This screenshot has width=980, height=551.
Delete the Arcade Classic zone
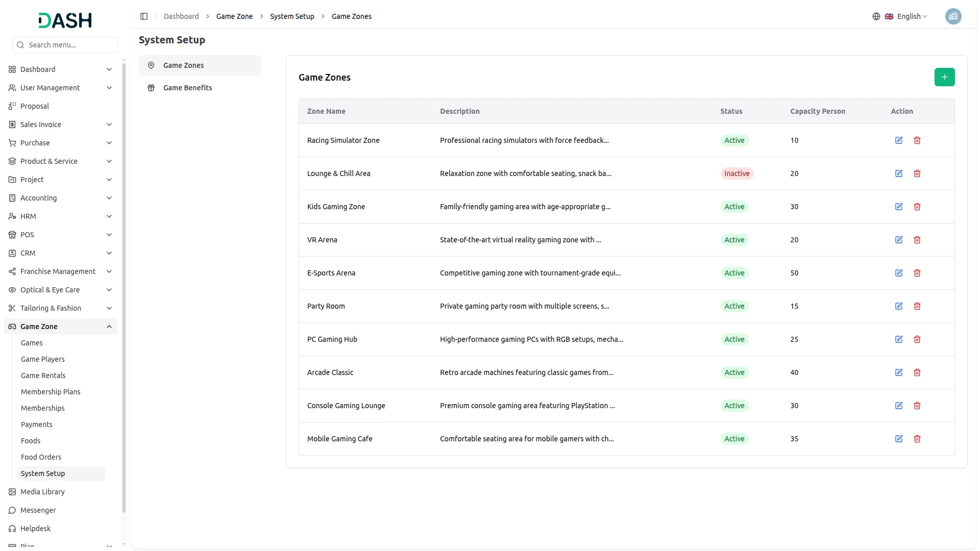point(917,372)
